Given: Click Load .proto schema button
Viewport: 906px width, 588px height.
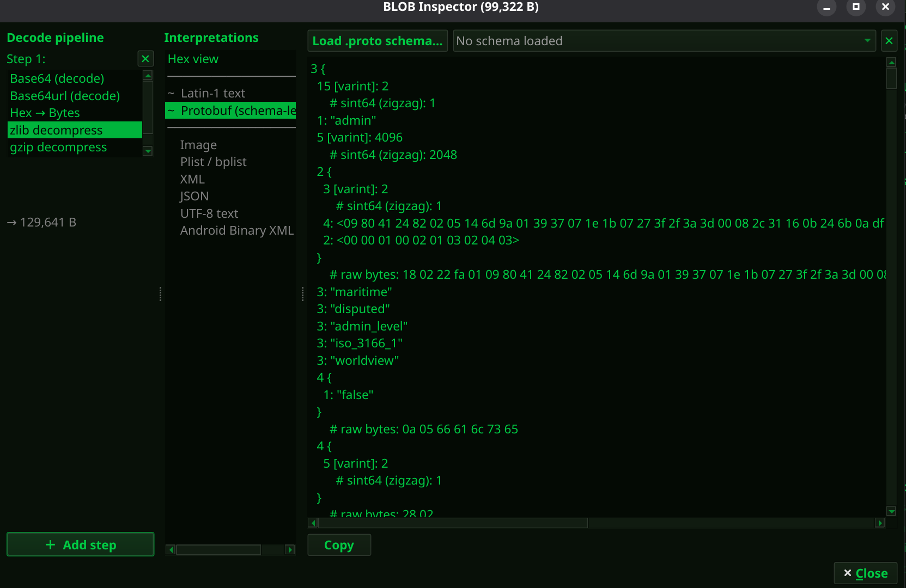Looking at the screenshot, I should point(378,41).
